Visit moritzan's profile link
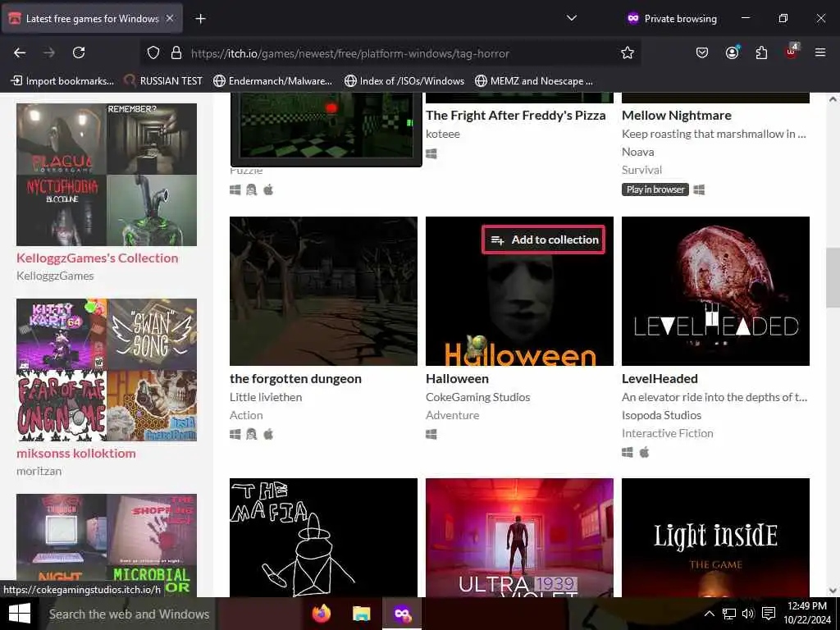The width and height of the screenshot is (840, 630). tap(39, 471)
